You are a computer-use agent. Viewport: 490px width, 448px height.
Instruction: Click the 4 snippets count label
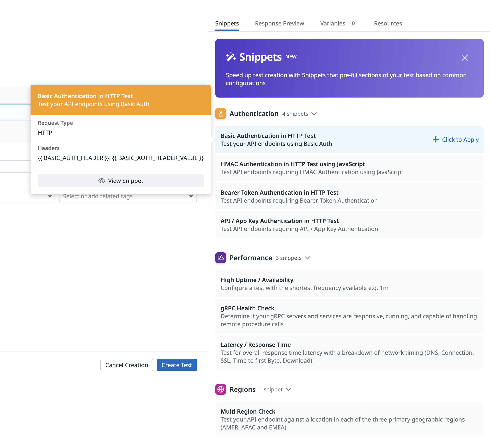(295, 114)
